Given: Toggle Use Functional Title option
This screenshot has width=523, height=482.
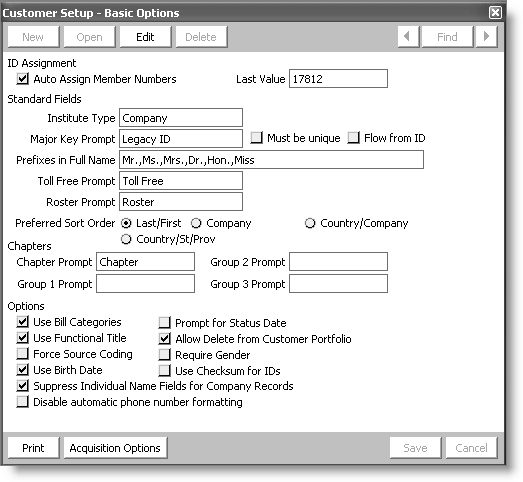Looking at the screenshot, I should click(x=22, y=338).
